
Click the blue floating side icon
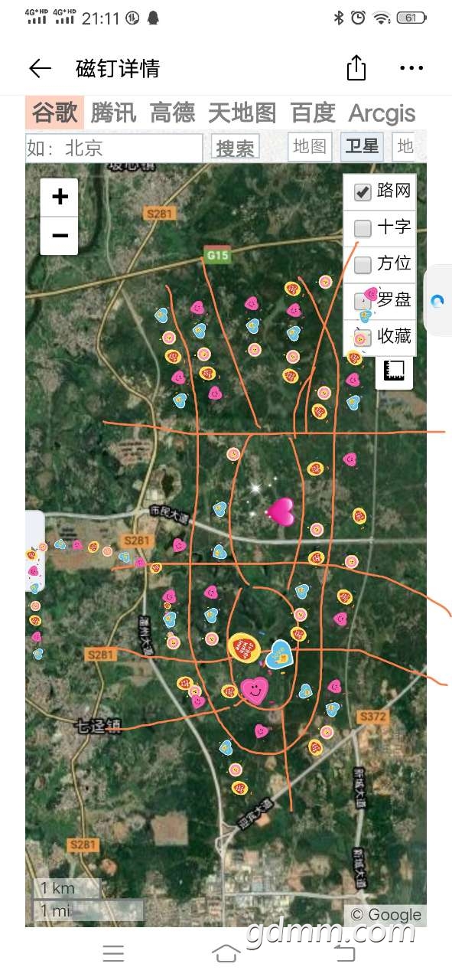pos(437,301)
